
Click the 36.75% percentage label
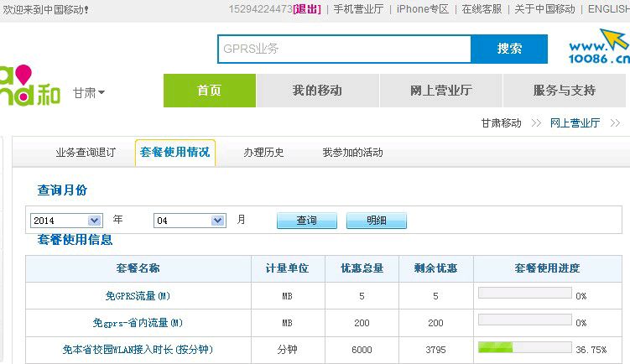[591, 350]
